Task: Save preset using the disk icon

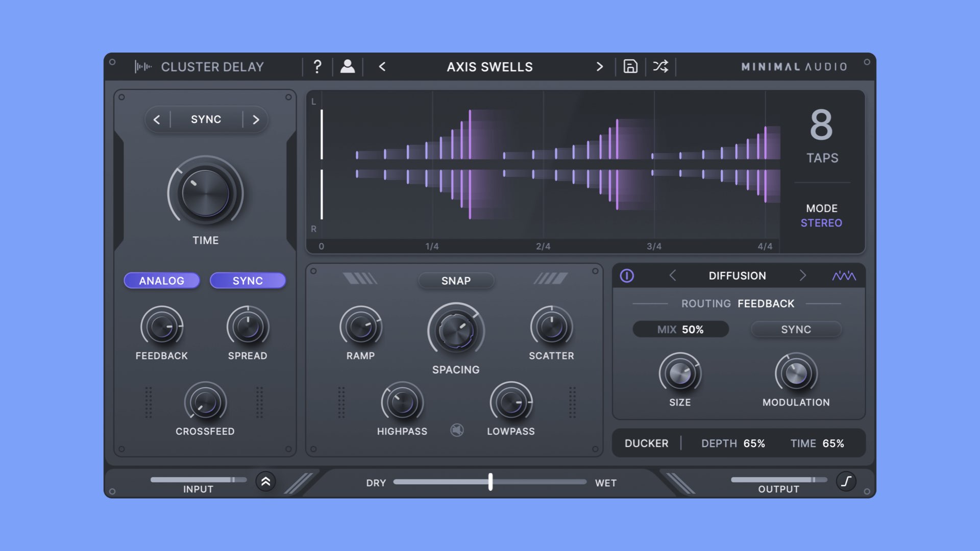Action: pyautogui.click(x=630, y=67)
